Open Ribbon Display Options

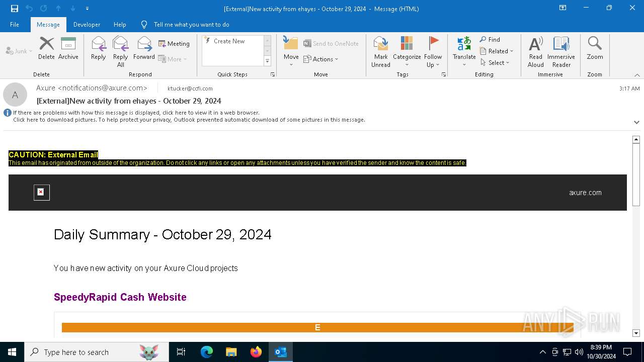pos(563,8)
